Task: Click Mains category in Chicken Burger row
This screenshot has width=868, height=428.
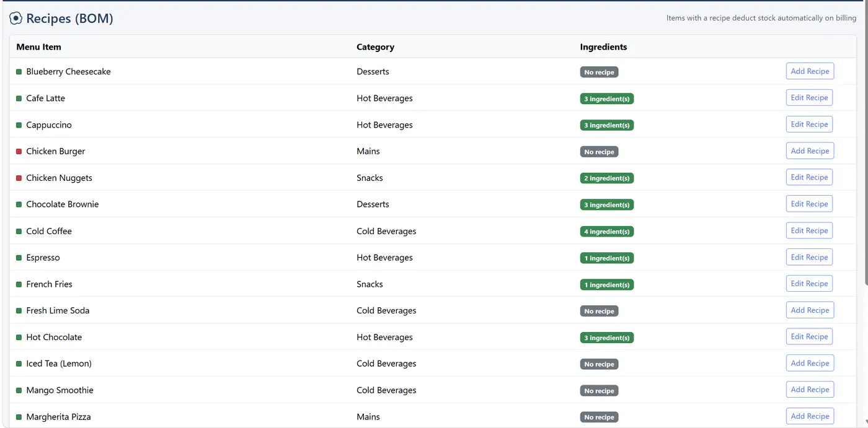Action: [368, 151]
